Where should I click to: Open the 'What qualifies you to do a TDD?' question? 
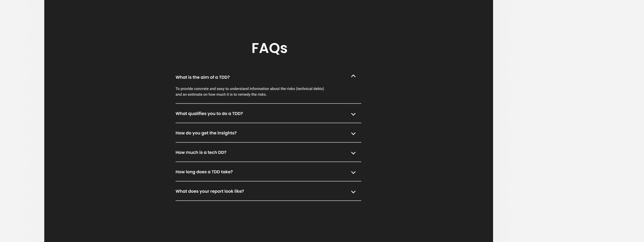(209, 114)
